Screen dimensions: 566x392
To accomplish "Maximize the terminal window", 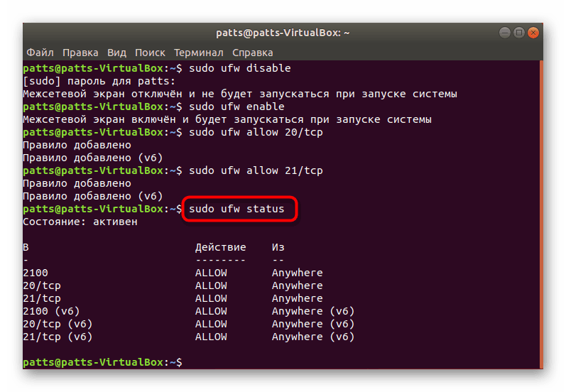I will 518,33.
